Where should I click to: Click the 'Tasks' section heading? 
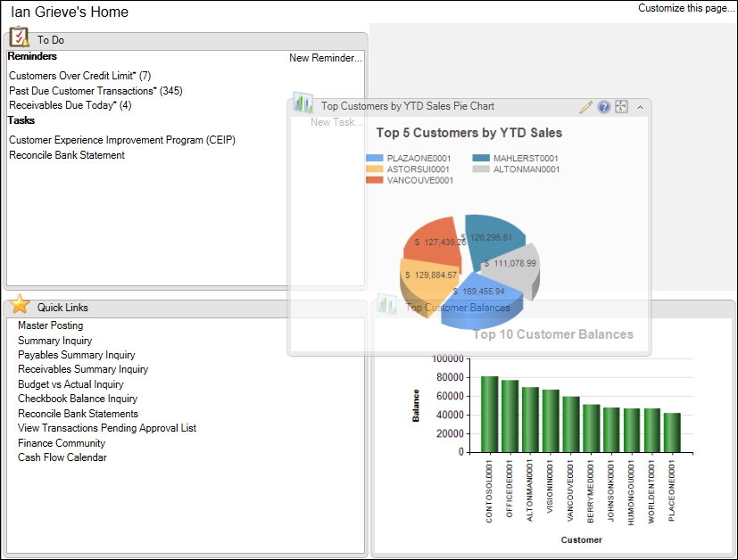pyautogui.click(x=21, y=120)
